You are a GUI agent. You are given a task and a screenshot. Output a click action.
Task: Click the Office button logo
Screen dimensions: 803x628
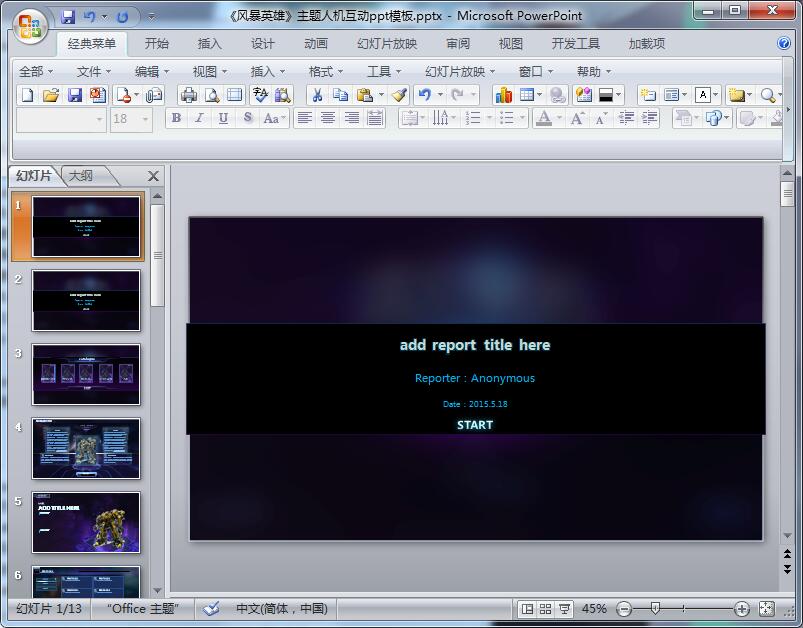pos(30,26)
